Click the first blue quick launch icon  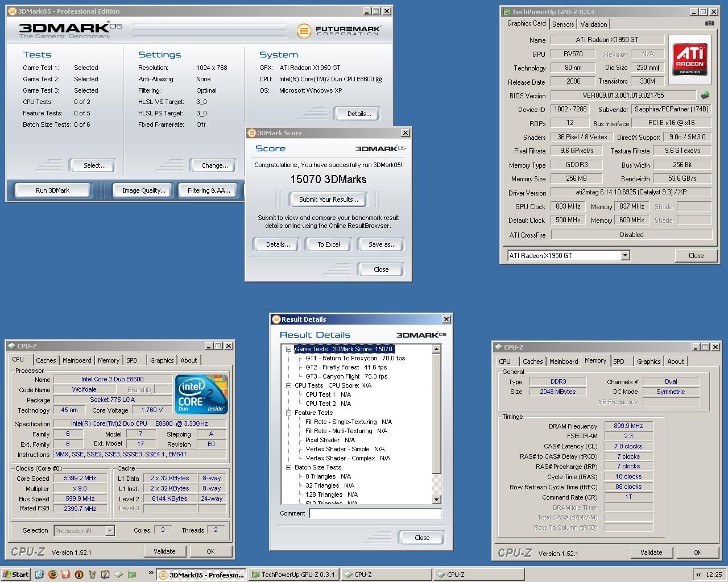39,575
